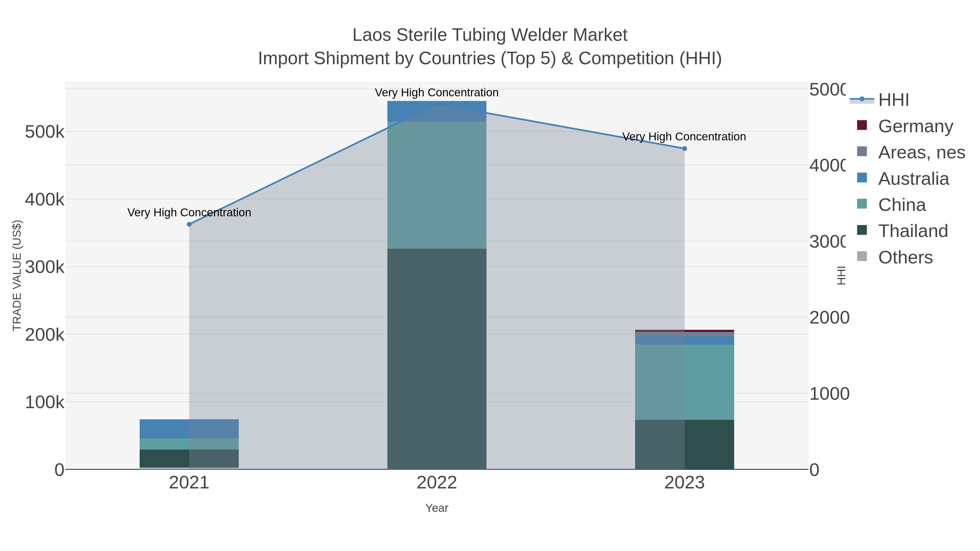The height and width of the screenshot is (551, 980).
Task: Click the 2021 x-axis label
Action: point(189,483)
